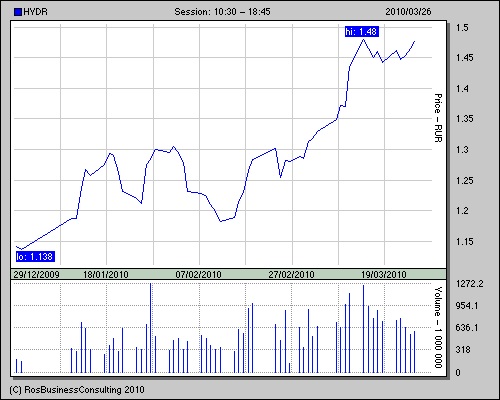Screen dimensions: 500x400
Task: Select the 19/03/2010 date label
Action: pyautogui.click(x=384, y=275)
